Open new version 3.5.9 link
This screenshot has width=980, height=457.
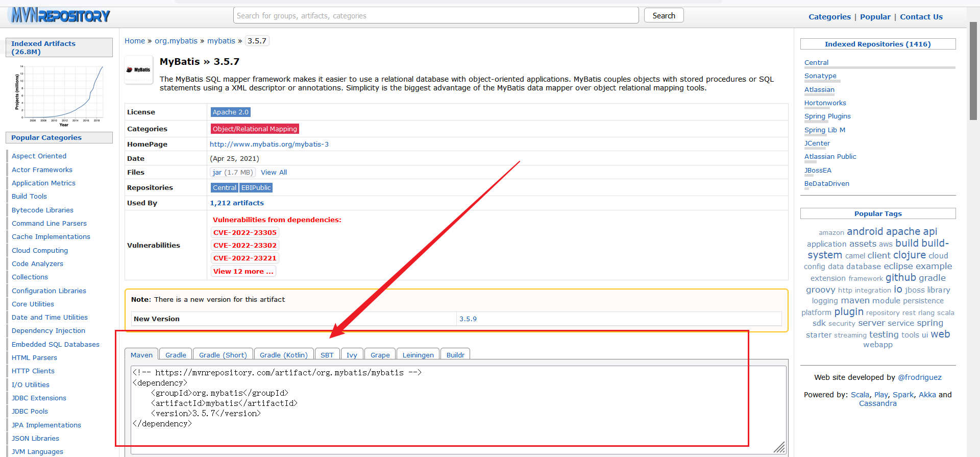[468, 319]
